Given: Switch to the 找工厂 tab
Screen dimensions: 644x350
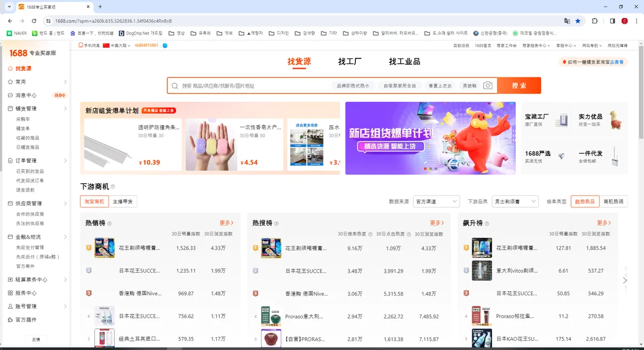Looking at the screenshot, I should 350,62.
